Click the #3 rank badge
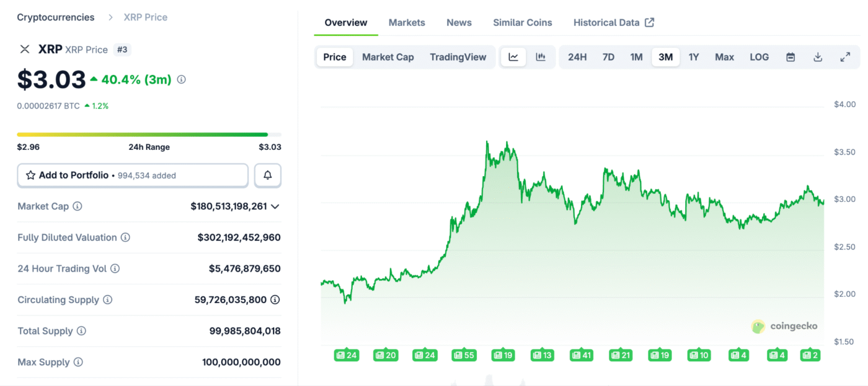 pos(123,50)
